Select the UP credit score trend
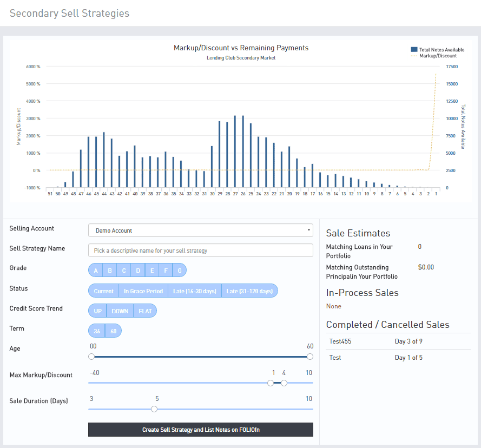Viewport: 481px width, 448px height. [98, 311]
